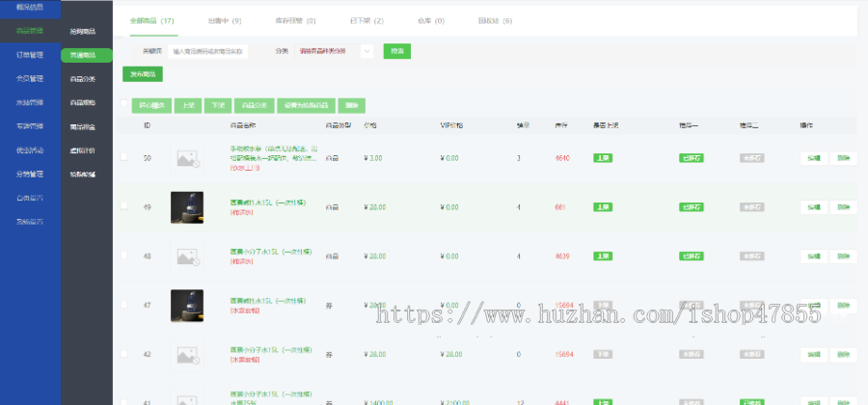Viewport: 868px width, 405px height.
Task: Toggle the green 上架 status badge in row 50
Action: (602, 158)
